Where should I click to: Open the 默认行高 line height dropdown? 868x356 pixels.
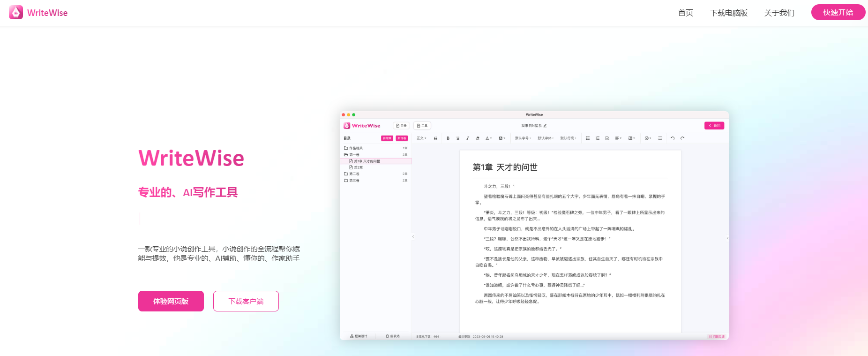coord(568,138)
